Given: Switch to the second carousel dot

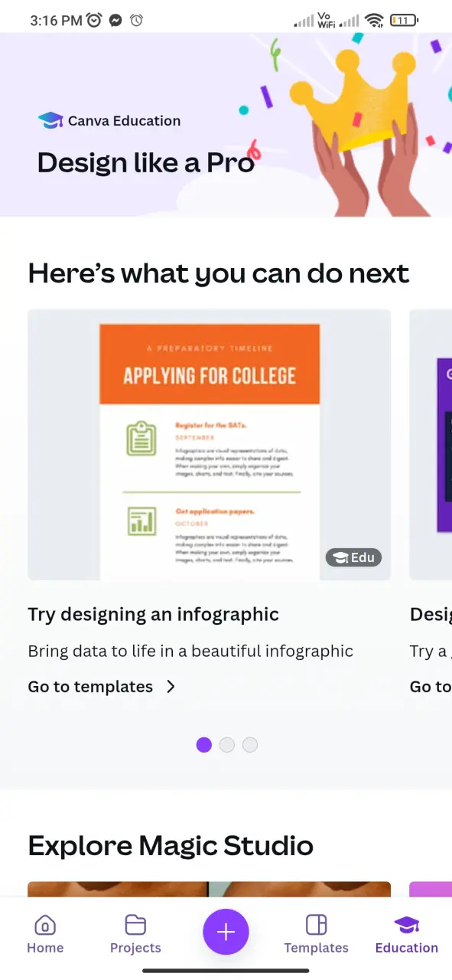Looking at the screenshot, I should 226,744.
